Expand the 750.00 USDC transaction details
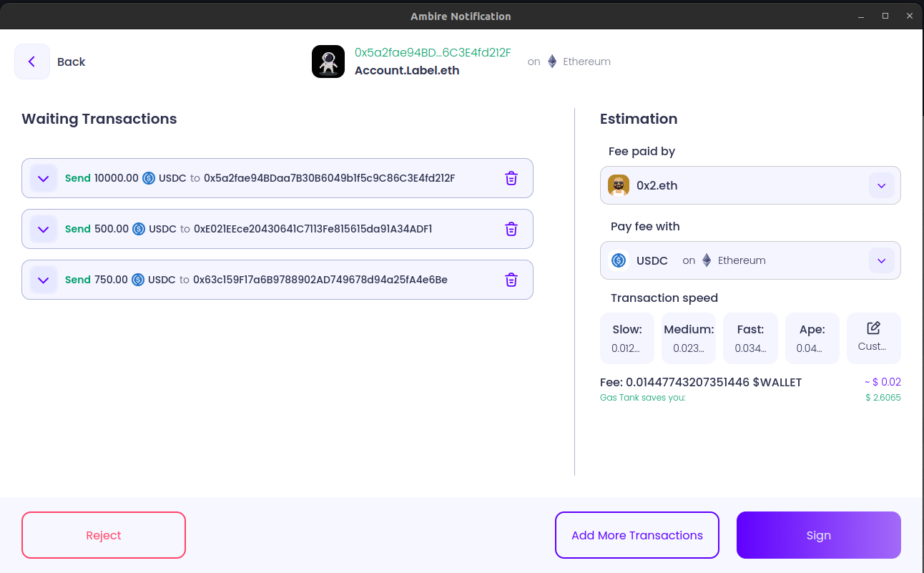Image resolution: width=924 pixels, height=573 pixels. [44, 280]
